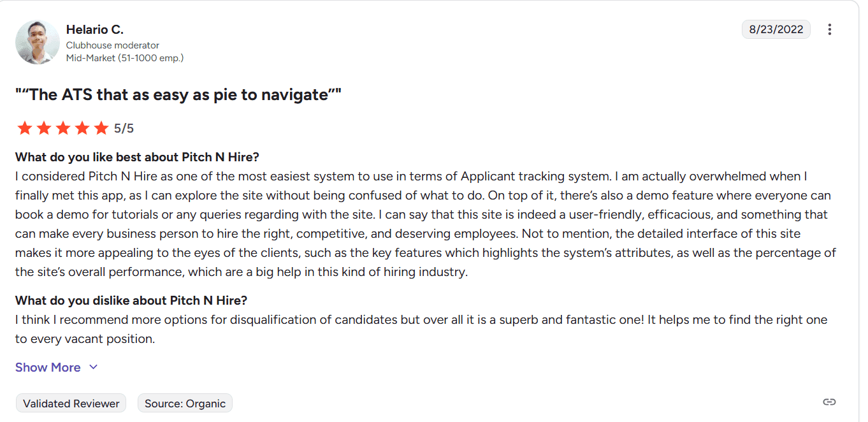Select the first red star rating

[x=25, y=127]
